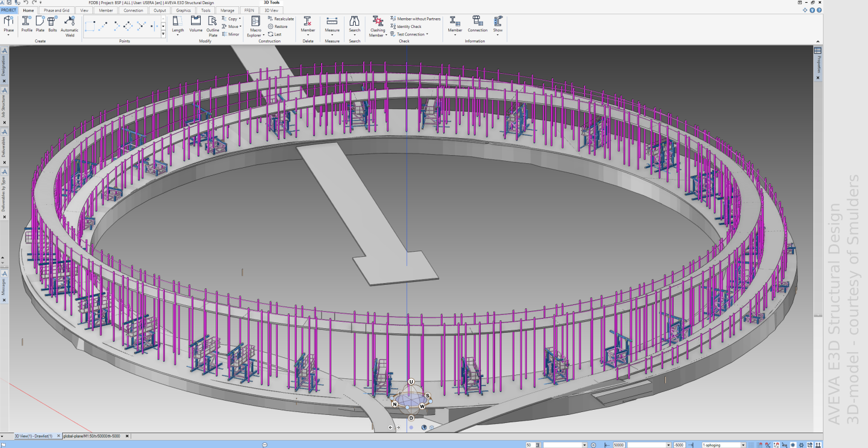Run the Clashing Member check

(x=378, y=26)
